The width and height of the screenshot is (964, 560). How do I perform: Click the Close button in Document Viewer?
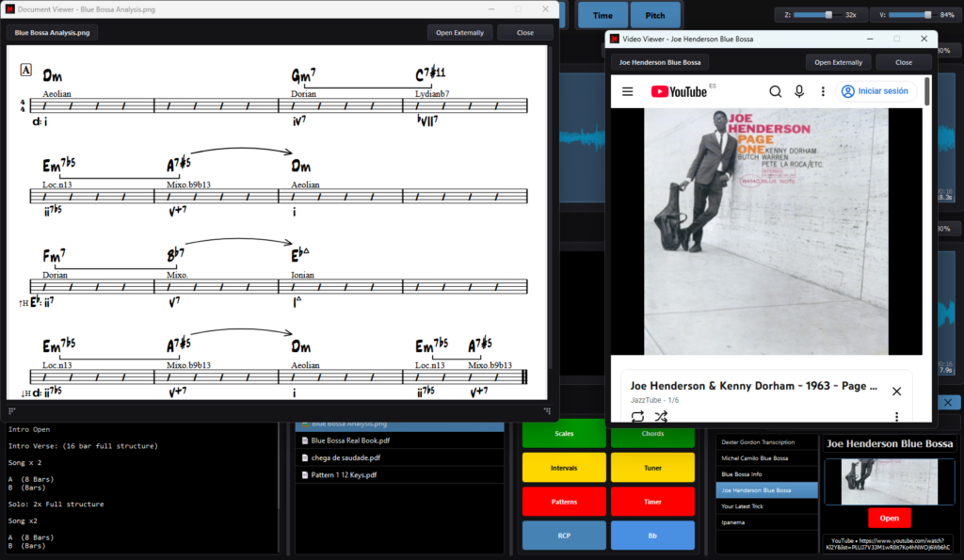pyautogui.click(x=525, y=33)
